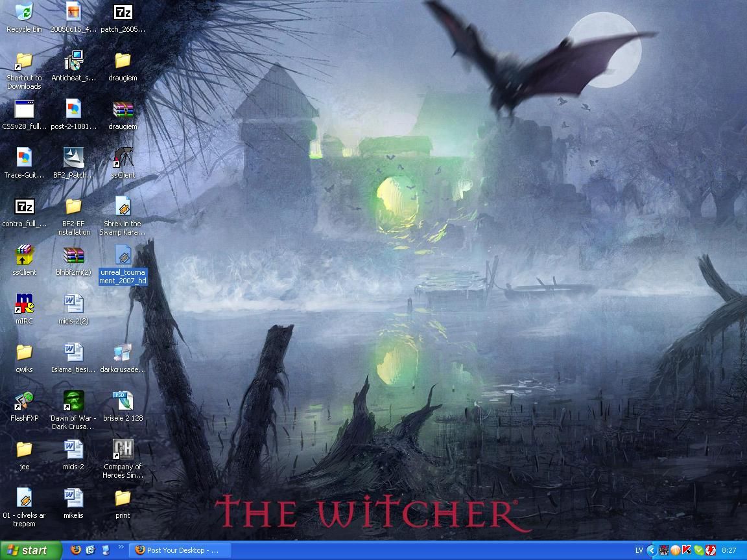This screenshot has width=747, height=560.
Task: Launch Firefox from the Quick Launch bar
Action: click(76, 550)
